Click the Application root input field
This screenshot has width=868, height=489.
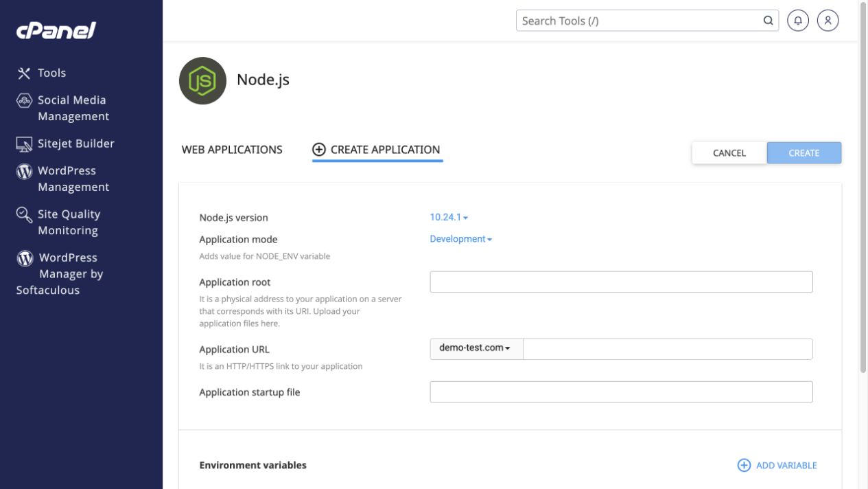point(621,282)
